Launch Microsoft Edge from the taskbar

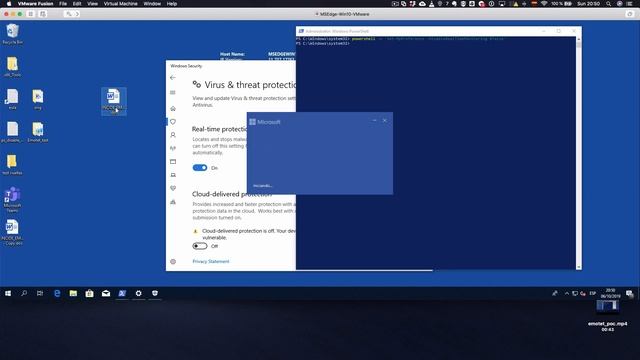coord(57,293)
